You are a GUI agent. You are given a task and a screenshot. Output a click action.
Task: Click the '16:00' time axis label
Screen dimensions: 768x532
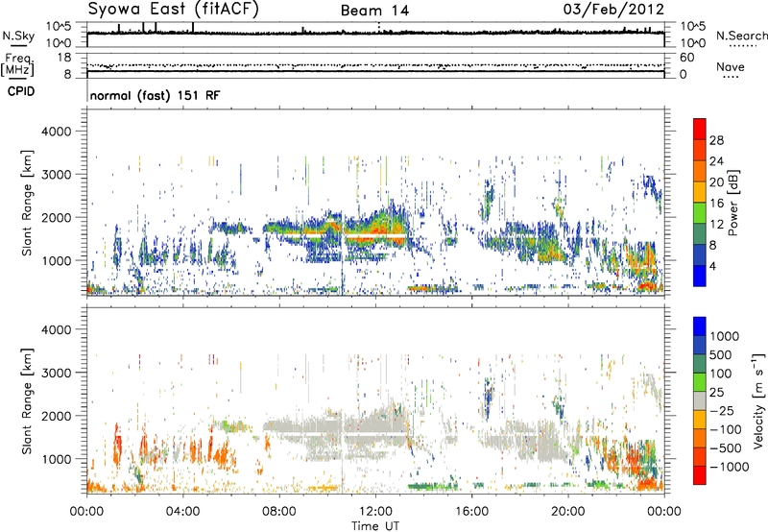point(471,512)
